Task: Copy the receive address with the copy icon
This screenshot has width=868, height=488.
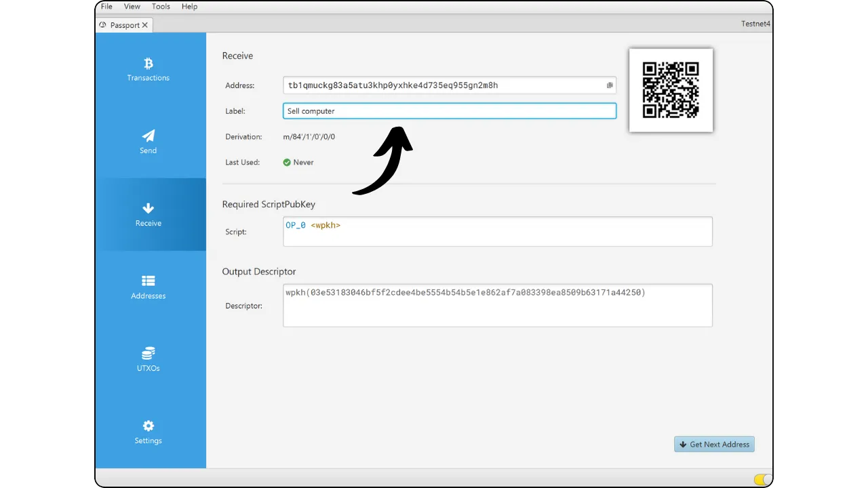Action: point(609,85)
